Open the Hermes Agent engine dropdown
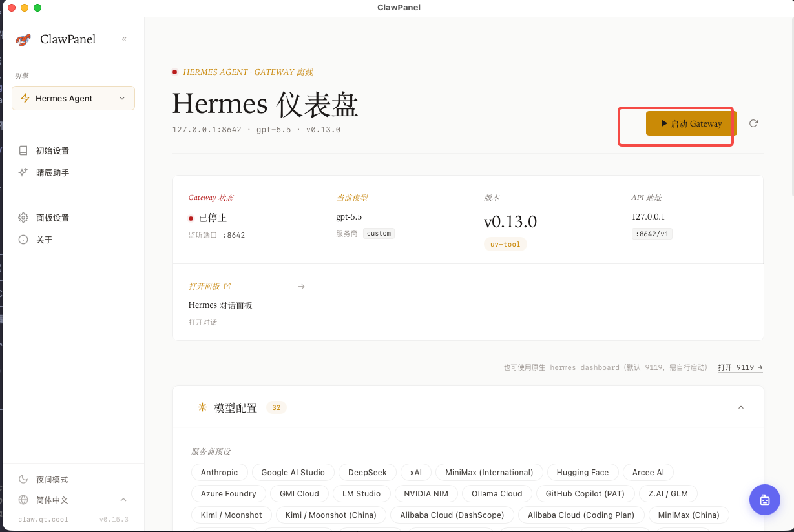Viewport: 794px width, 532px height. [x=73, y=98]
